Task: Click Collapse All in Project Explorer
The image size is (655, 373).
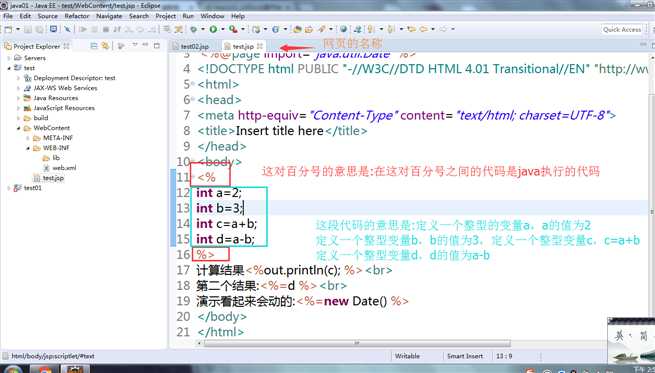Action: 94,46
